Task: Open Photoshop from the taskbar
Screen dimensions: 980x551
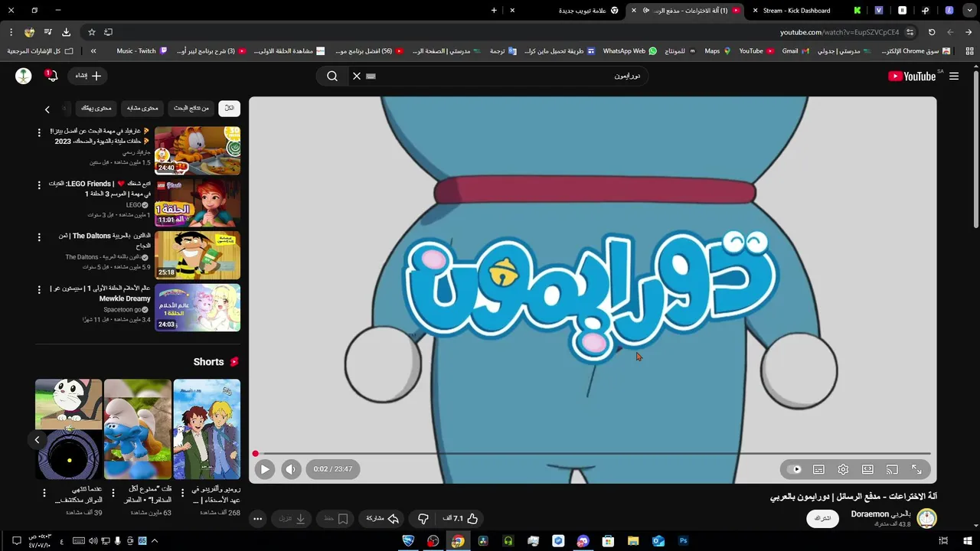Action: click(x=683, y=541)
